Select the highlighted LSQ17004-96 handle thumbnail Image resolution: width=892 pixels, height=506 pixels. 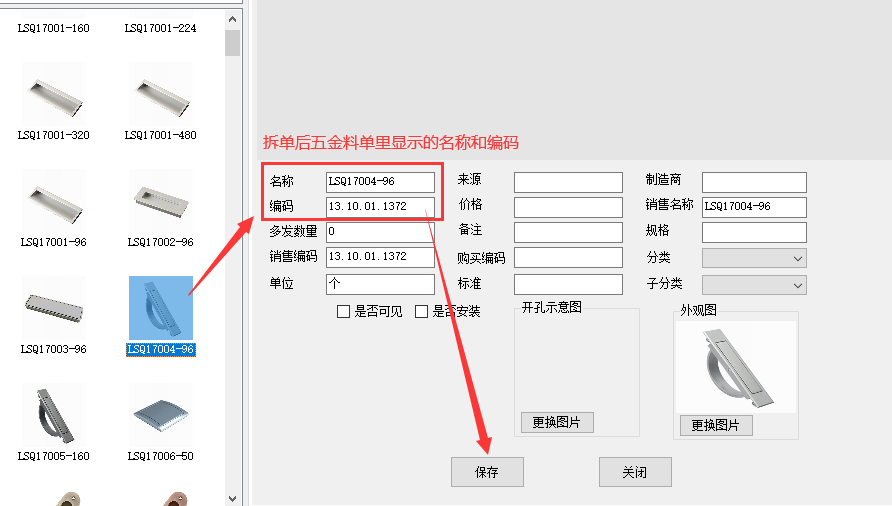(x=161, y=307)
